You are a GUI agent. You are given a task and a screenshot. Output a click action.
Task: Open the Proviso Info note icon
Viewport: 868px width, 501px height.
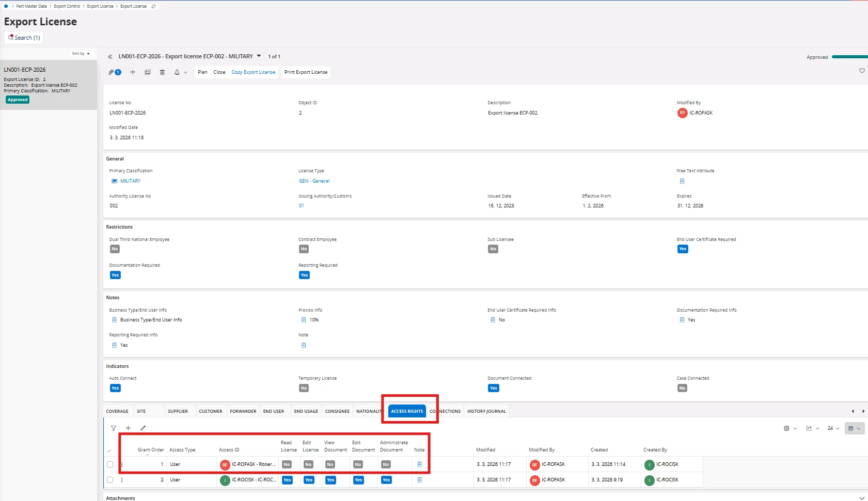point(304,320)
